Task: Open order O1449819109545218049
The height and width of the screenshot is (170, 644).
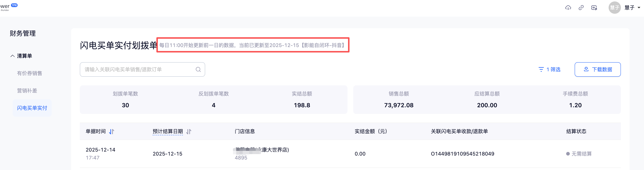Action: click(462, 154)
